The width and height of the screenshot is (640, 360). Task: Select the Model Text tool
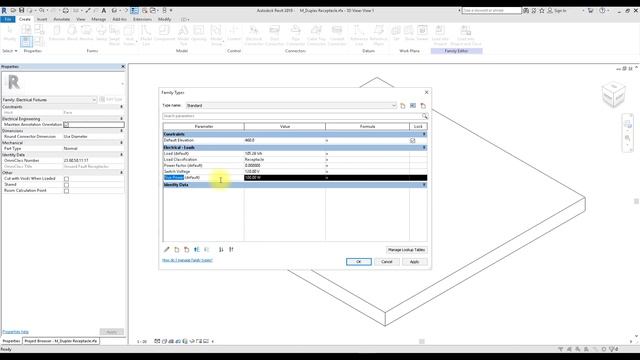coord(183,35)
